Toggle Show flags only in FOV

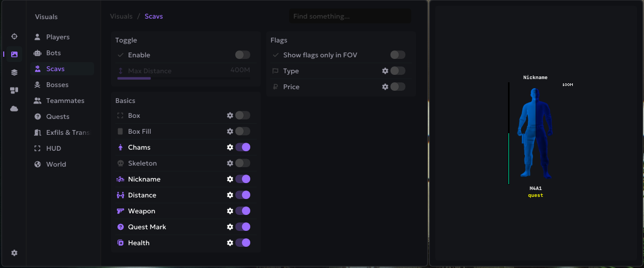pos(397,55)
